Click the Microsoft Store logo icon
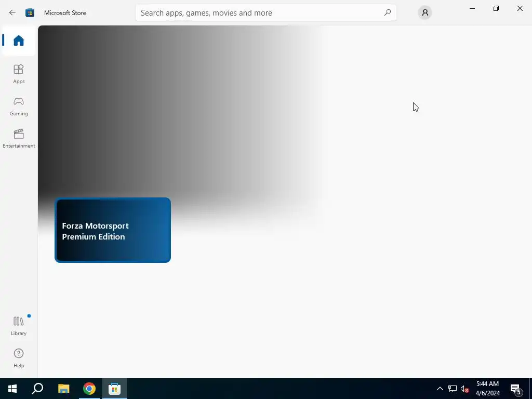Image resolution: width=532 pixels, height=399 pixels. [30, 13]
